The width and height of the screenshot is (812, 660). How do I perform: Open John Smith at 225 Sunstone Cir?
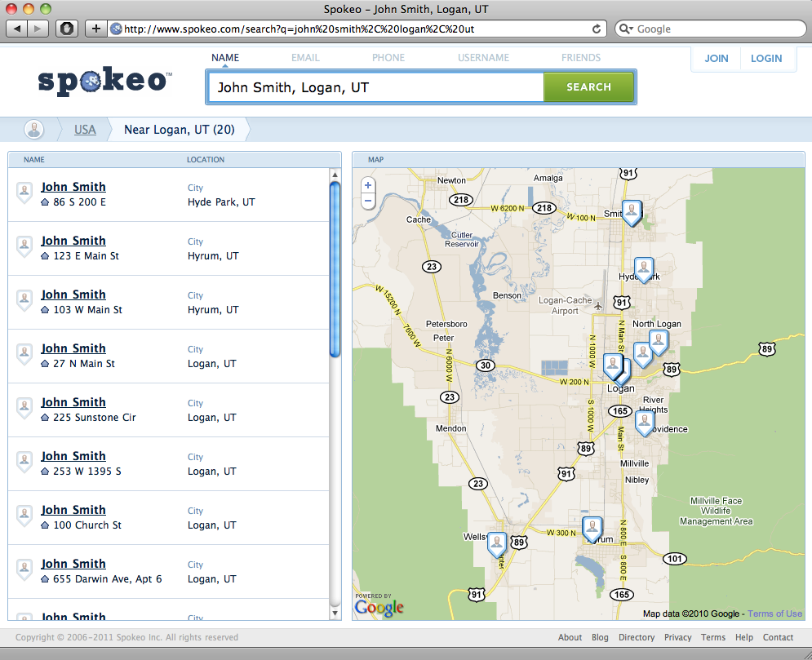tap(73, 401)
